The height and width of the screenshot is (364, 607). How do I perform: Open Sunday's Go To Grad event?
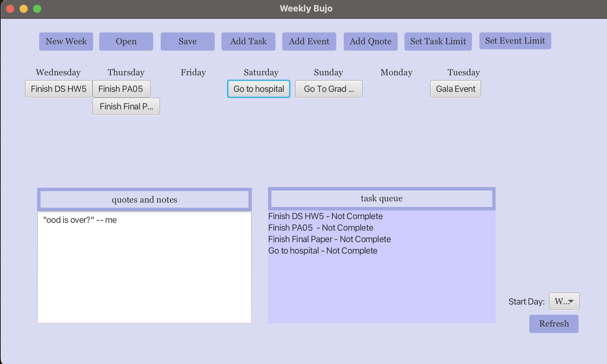point(328,89)
